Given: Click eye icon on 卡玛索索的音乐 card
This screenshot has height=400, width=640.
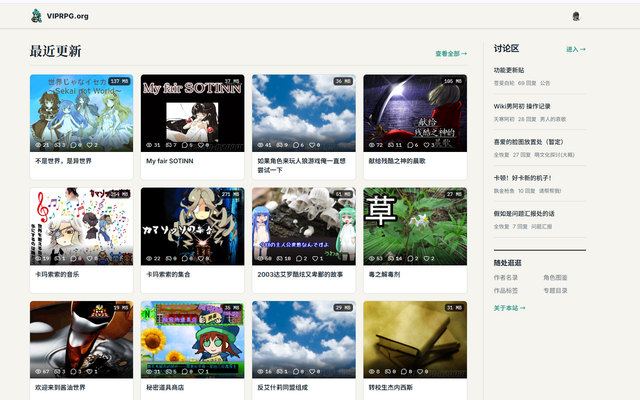Looking at the screenshot, I should pyautogui.click(x=38, y=258).
